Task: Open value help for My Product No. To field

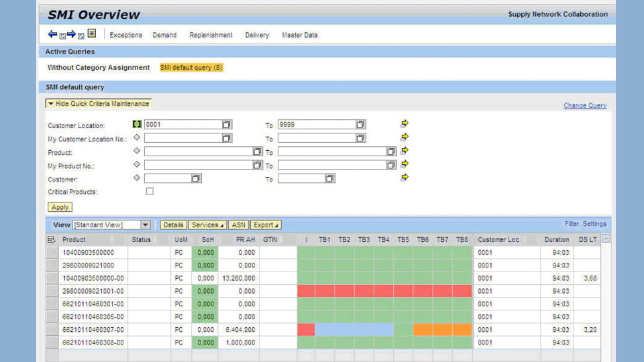Action: [391, 165]
